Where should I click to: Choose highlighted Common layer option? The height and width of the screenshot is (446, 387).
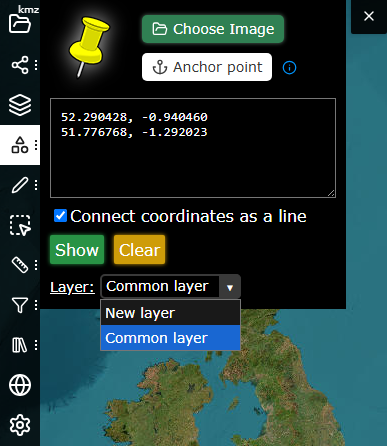170,338
